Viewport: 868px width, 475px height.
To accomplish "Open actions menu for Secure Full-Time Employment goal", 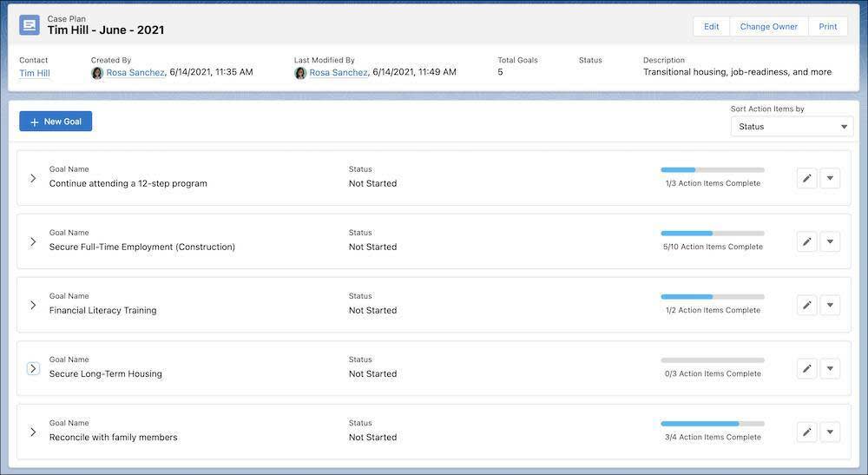I will coord(830,241).
